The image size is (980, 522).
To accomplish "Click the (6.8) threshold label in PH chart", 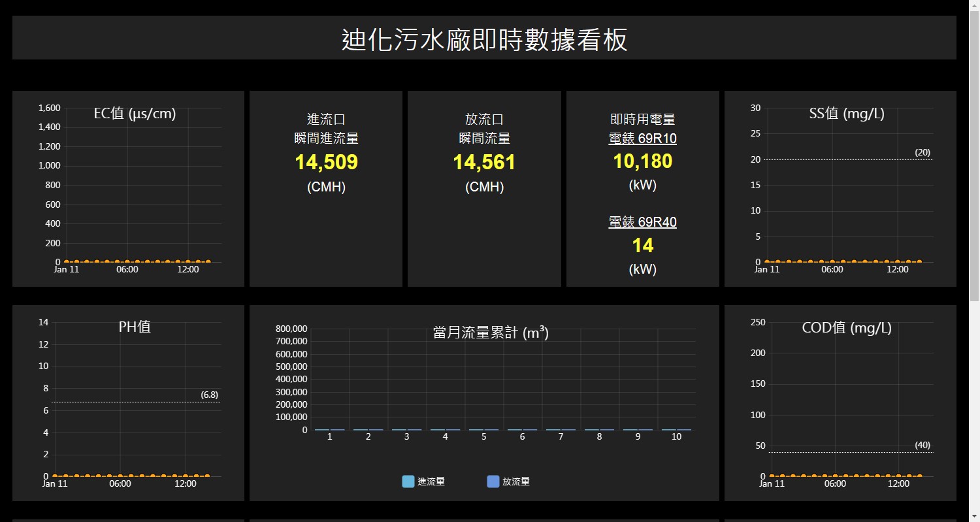I will (x=210, y=395).
